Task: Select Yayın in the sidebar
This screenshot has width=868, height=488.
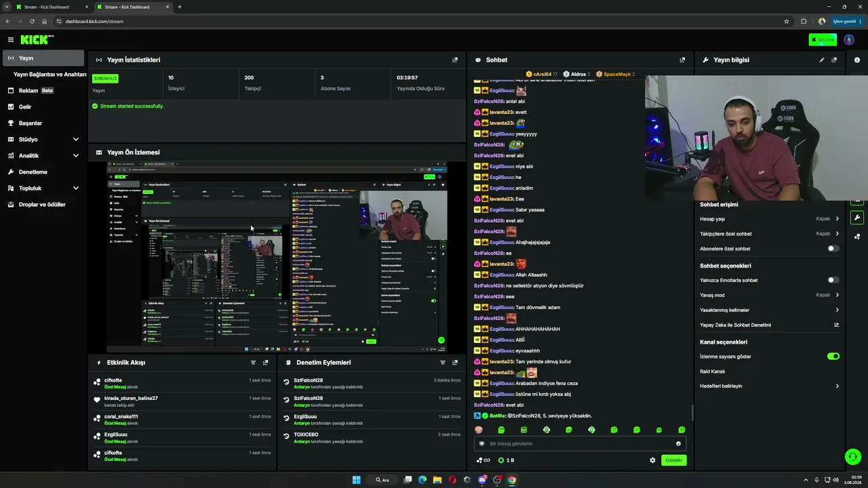Action: coord(44,58)
